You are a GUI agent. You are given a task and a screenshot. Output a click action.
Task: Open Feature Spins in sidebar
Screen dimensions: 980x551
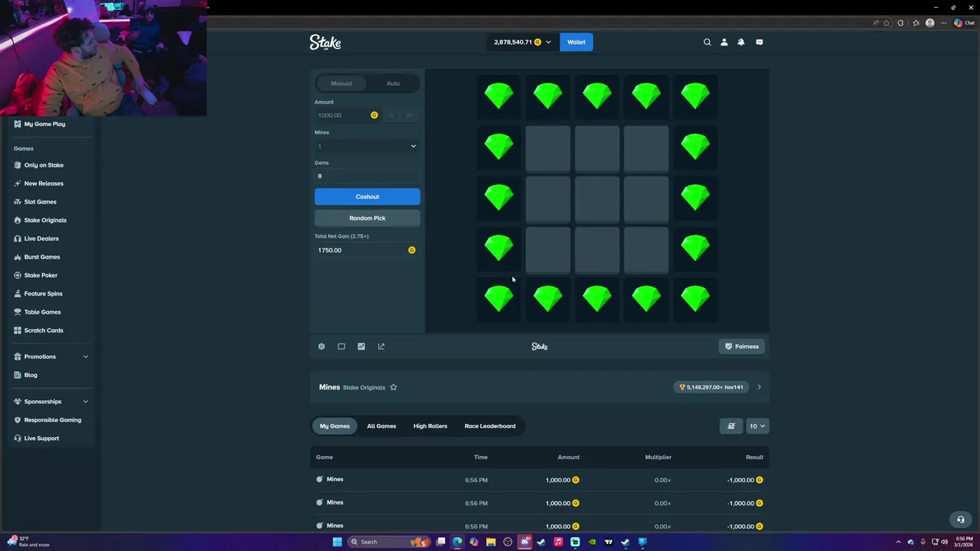[43, 294]
